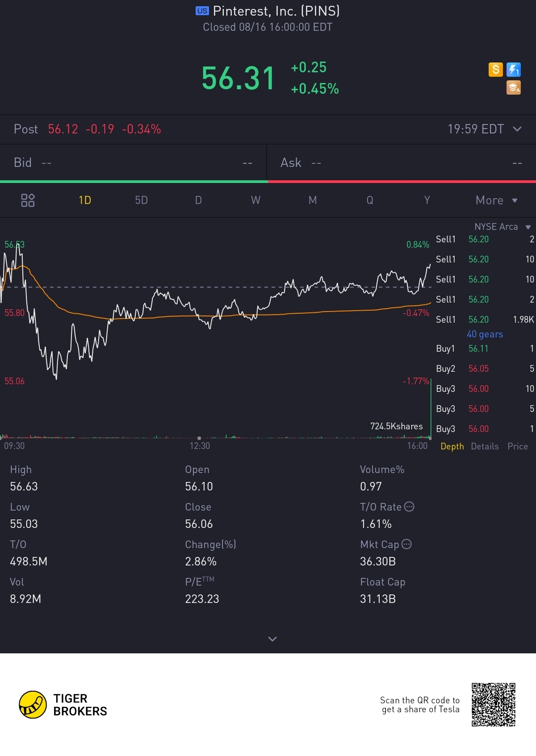The height and width of the screenshot is (756, 536).
Task: Expand the post-market time dropdown chevron
Action: [517, 129]
